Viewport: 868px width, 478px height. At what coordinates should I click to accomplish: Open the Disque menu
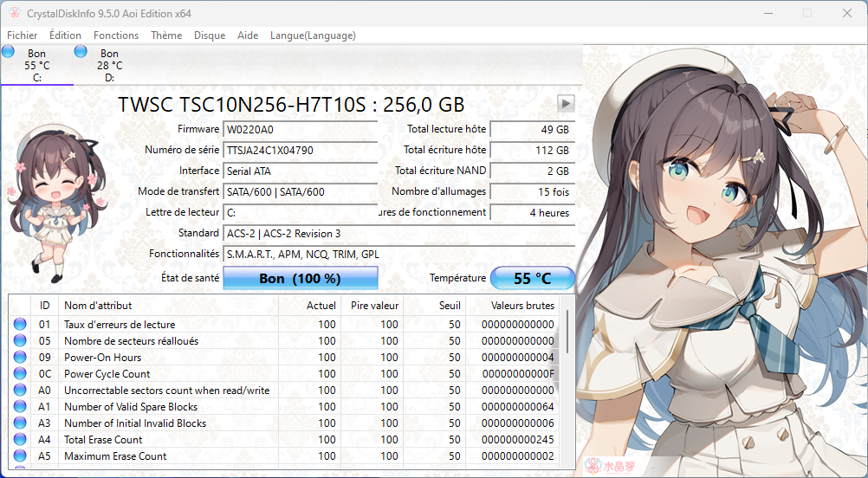point(210,36)
